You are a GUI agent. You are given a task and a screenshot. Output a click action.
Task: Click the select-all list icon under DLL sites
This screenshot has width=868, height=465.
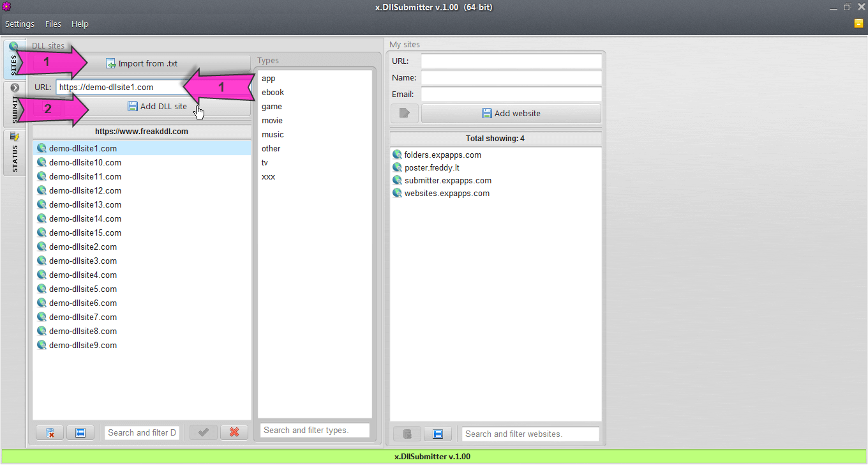pyautogui.click(x=80, y=432)
